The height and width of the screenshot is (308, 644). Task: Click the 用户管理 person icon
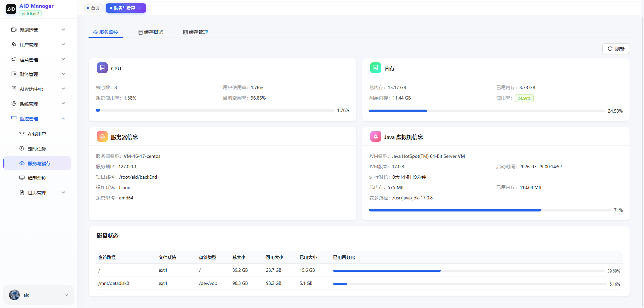14,45
